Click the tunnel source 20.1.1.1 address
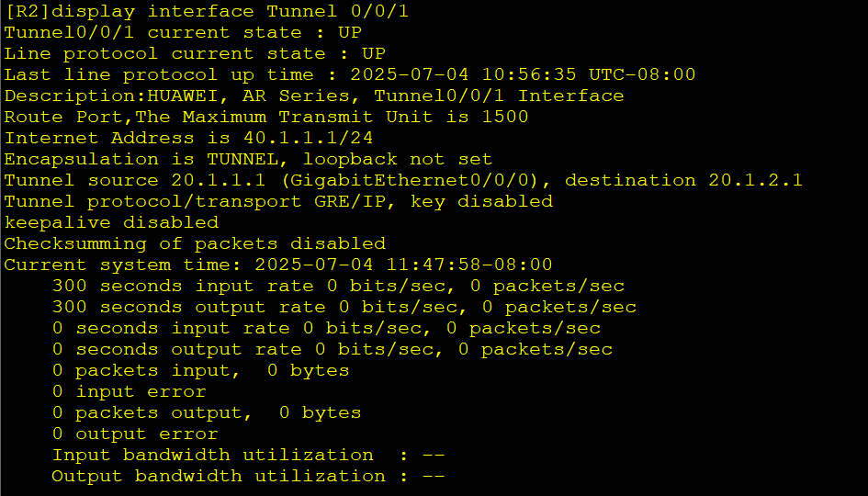This screenshot has width=868, height=496. tap(218, 180)
